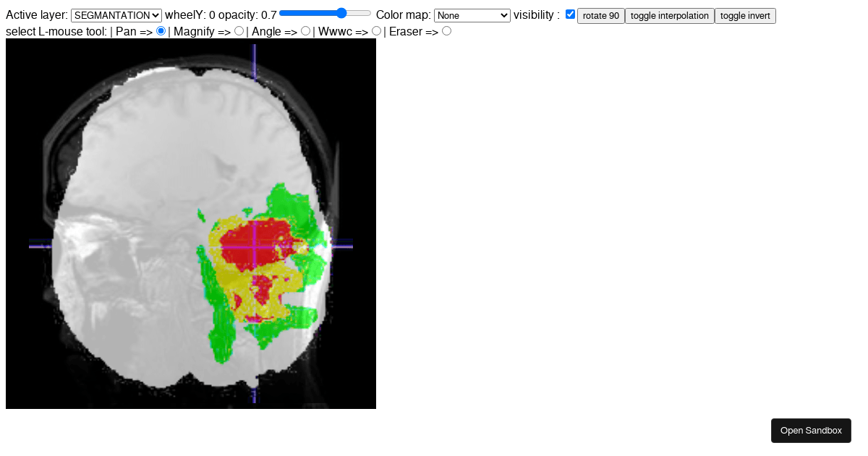Open the sandbox with Open Sandbox button
Image resolution: width=868 pixels, height=456 pixels.
(811, 431)
